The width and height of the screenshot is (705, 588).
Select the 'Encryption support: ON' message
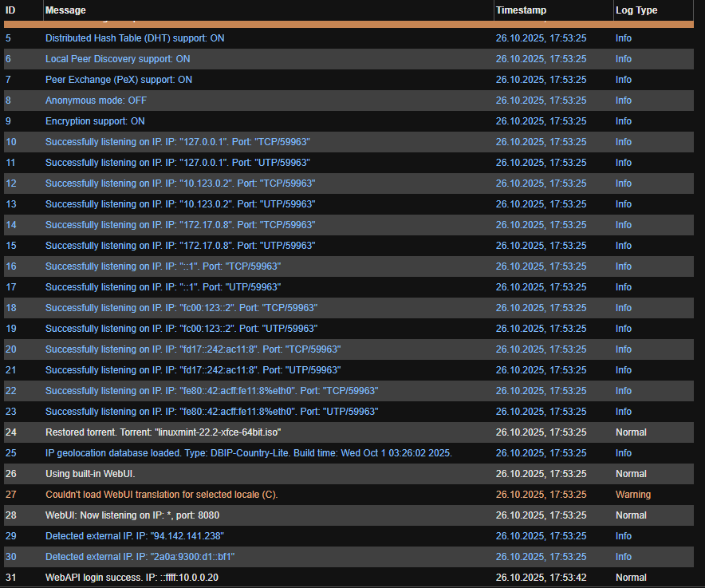coord(95,121)
